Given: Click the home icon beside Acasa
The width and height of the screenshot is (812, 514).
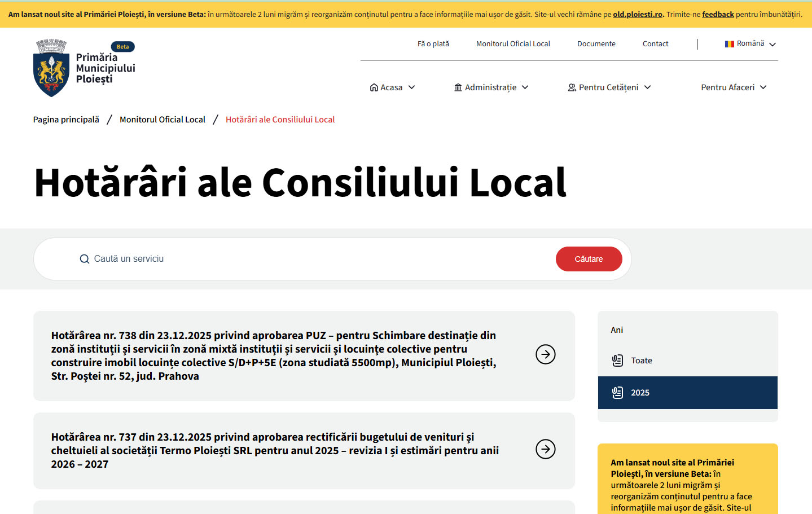Looking at the screenshot, I should 374,87.
